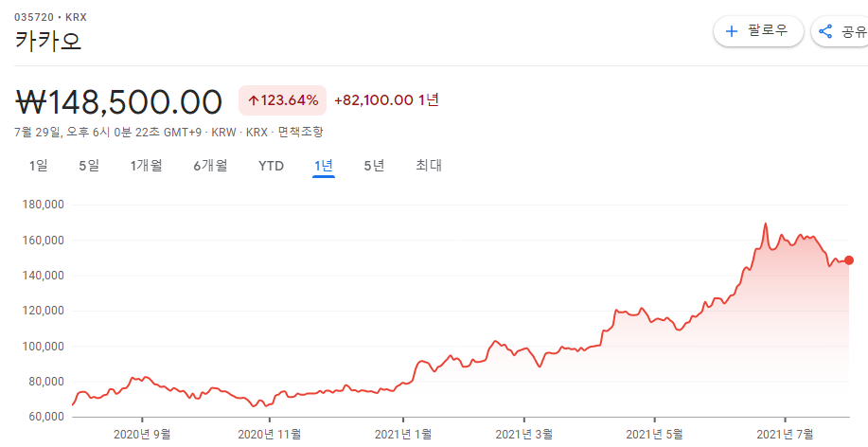Click the 160,000 y-axis label
Viewport: 868px width, 447px height.
click(44, 241)
